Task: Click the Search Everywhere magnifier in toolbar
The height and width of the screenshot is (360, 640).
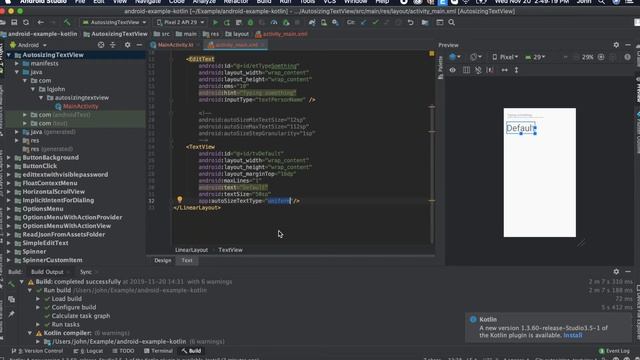Action: [451, 22]
